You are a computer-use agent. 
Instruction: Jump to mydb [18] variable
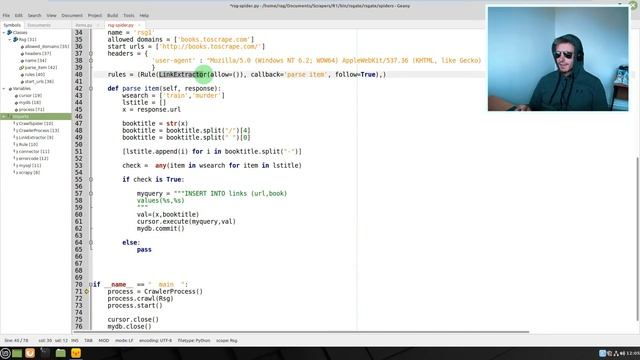pyautogui.click(x=30, y=102)
